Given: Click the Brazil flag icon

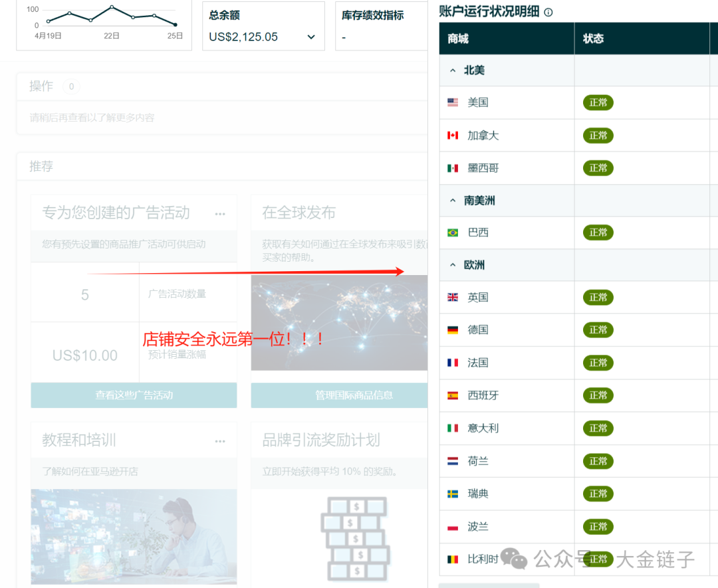Looking at the screenshot, I should pos(453,233).
